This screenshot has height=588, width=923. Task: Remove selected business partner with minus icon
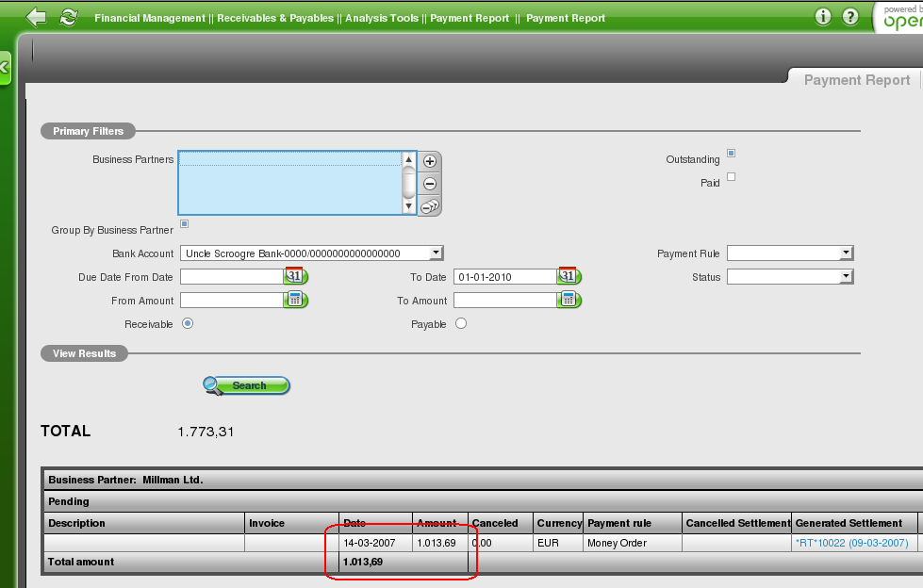[430, 184]
